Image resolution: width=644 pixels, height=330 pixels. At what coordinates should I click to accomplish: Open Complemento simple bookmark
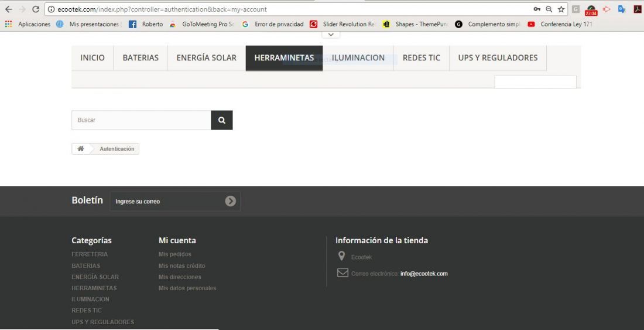point(488,24)
